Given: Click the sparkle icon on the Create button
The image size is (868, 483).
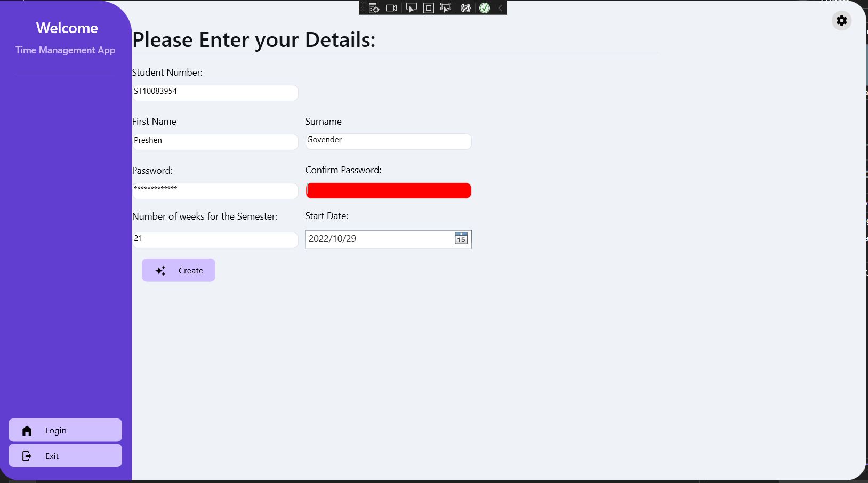Looking at the screenshot, I should pos(160,270).
